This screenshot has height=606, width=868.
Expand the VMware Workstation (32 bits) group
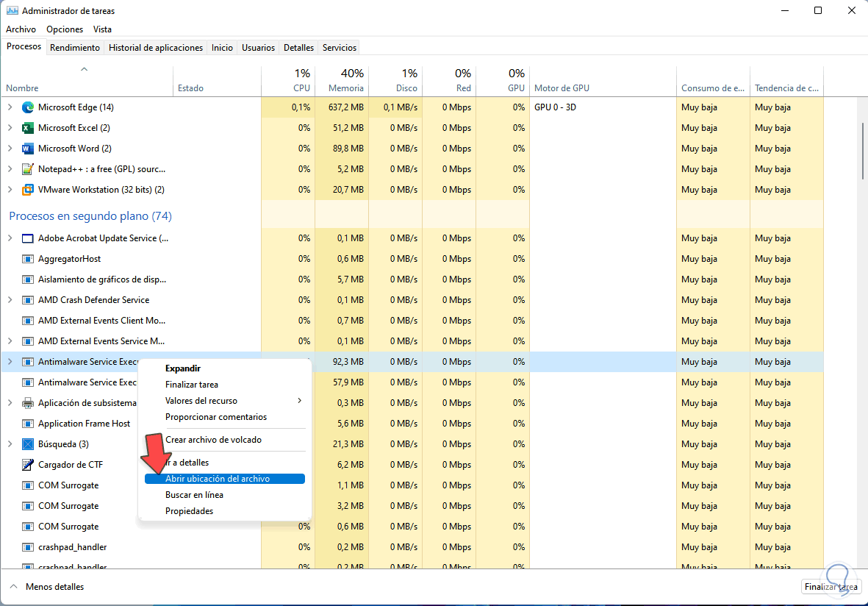click(x=10, y=189)
